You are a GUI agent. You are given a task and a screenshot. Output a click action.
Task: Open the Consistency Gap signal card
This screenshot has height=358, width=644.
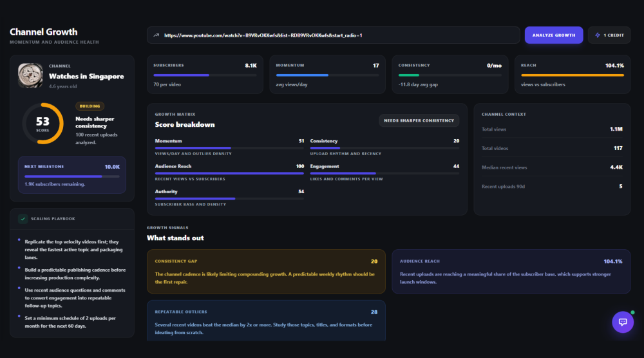pyautogui.click(x=266, y=271)
